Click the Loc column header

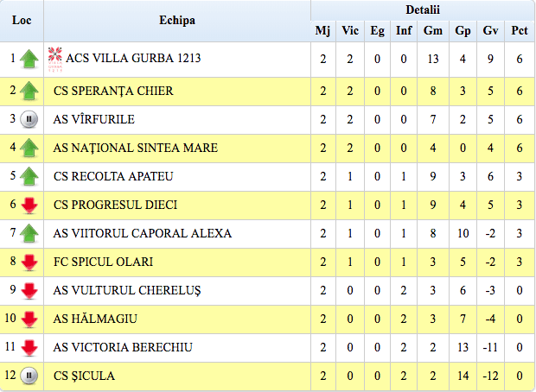[x=22, y=20]
